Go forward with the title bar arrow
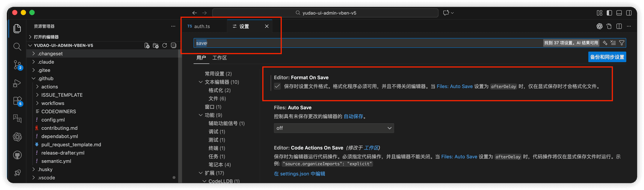 (x=204, y=13)
